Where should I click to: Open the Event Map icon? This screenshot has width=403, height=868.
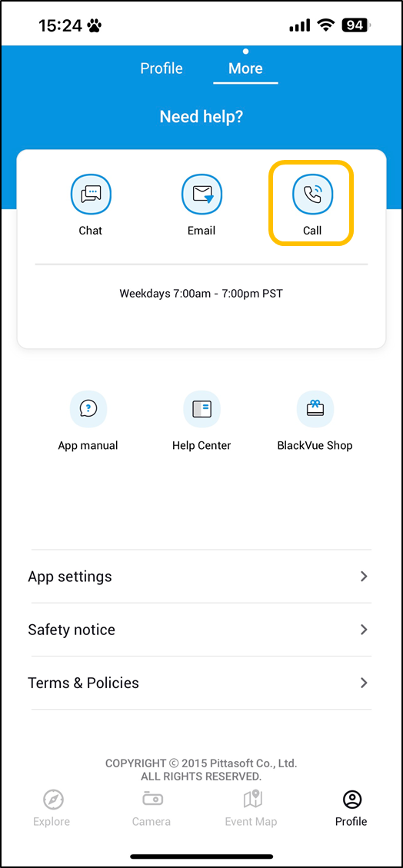tap(251, 800)
